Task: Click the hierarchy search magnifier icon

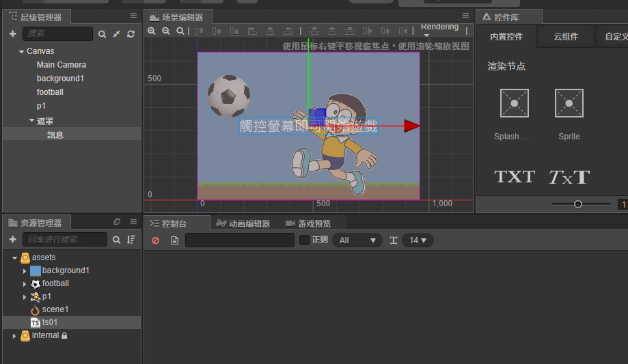Action: coord(102,34)
